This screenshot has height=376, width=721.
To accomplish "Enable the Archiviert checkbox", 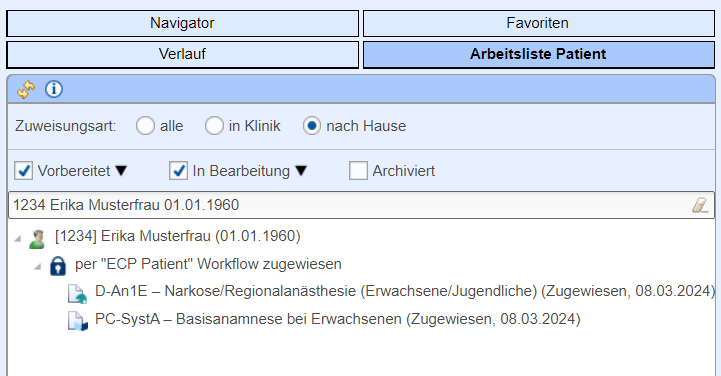I will [358, 171].
